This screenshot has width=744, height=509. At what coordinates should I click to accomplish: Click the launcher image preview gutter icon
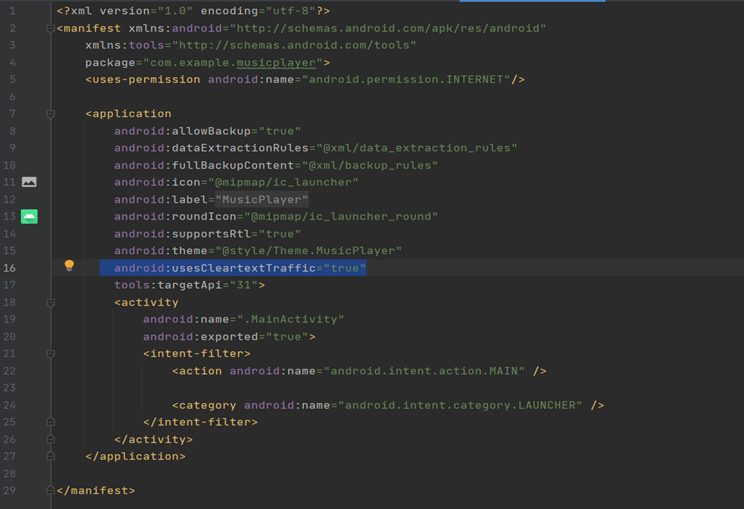(x=29, y=182)
